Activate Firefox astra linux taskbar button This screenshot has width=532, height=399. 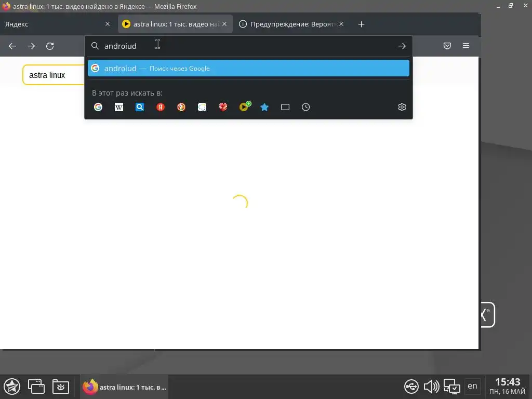click(x=124, y=387)
